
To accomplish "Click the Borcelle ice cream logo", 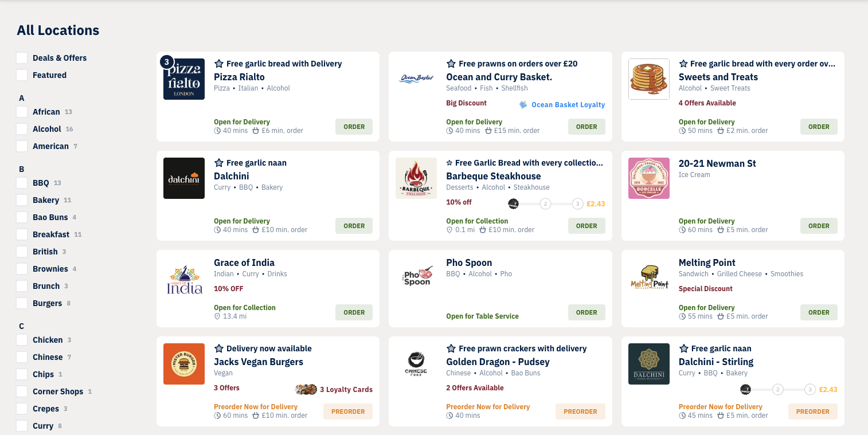I will (648, 178).
